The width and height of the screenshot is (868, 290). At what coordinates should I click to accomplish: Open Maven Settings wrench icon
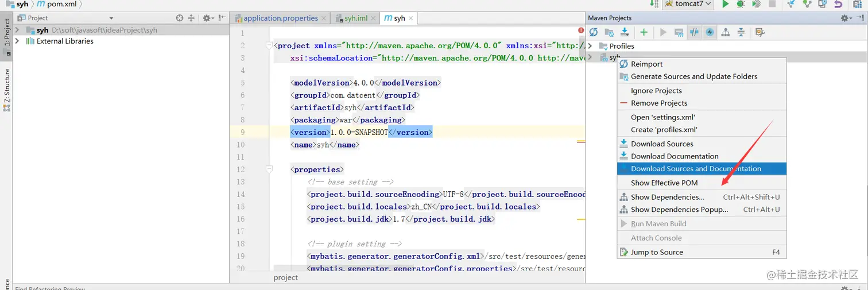tap(760, 33)
